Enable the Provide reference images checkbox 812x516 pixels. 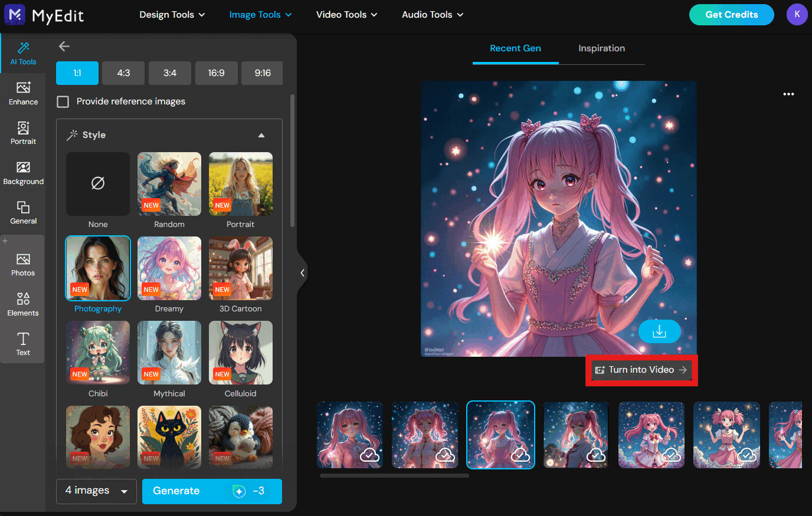tap(63, 101)
